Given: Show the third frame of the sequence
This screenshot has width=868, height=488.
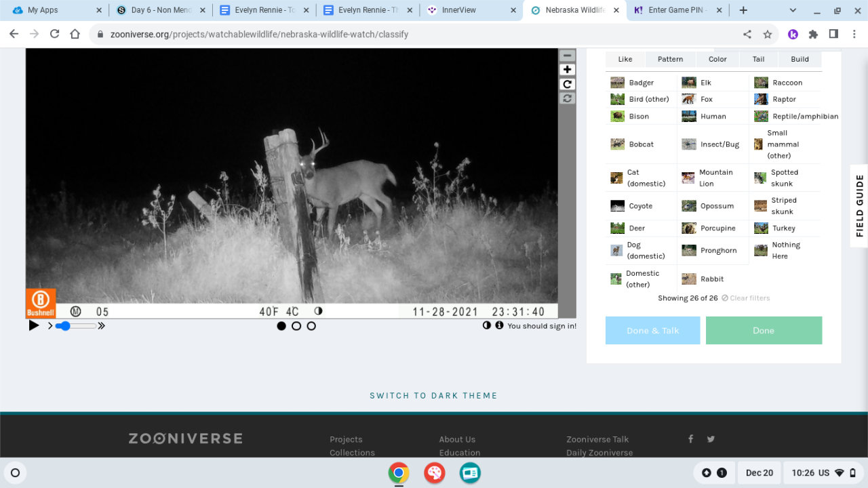Looking at the screenshot, I should 311,326.
